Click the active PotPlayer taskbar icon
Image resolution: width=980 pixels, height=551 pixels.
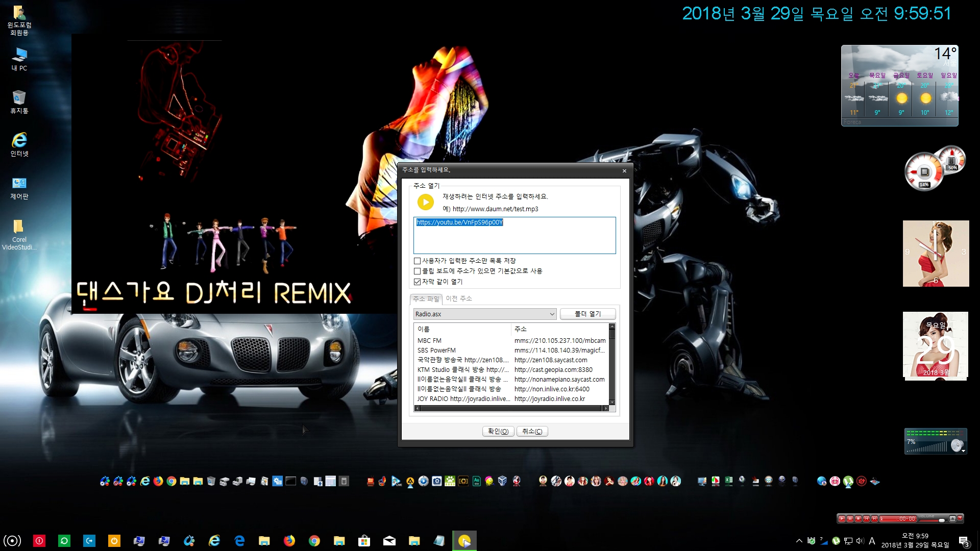coord(464,541)
